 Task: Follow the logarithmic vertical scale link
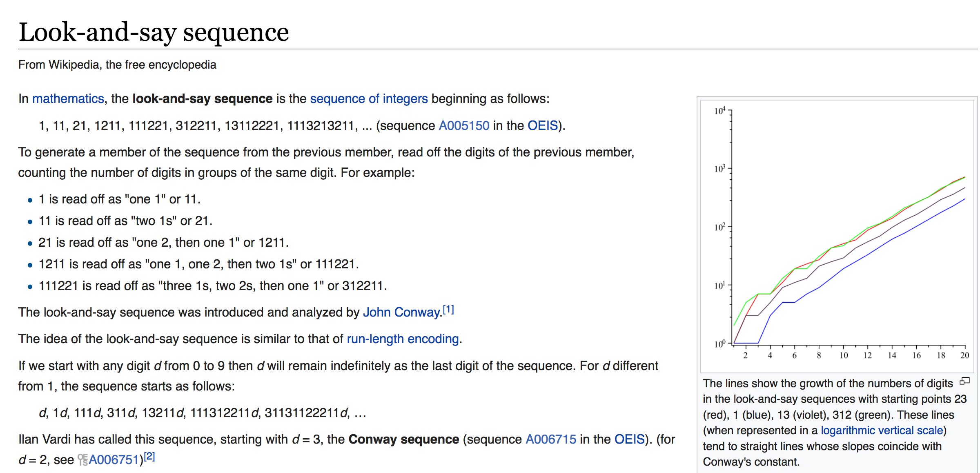(882, 431)
